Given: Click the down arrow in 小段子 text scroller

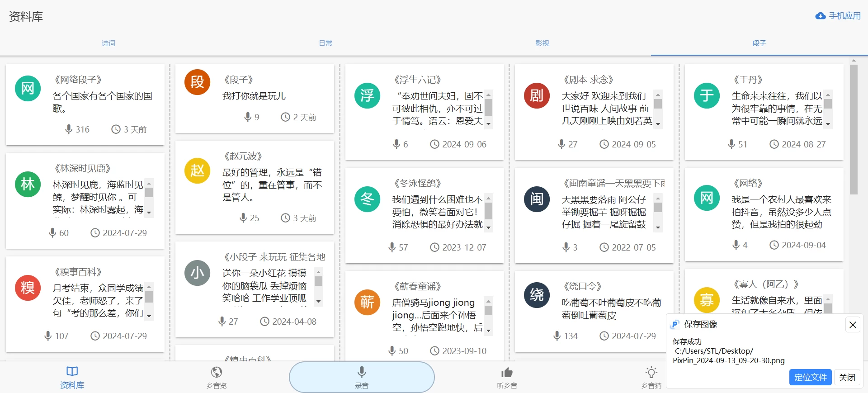Looking at the screenshot, I should pyautogui.click(x=319, y=301).
